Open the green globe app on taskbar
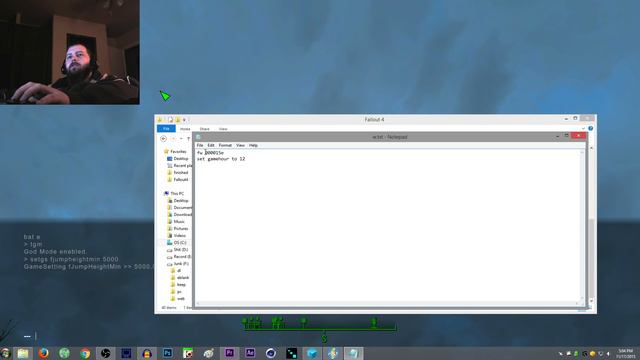Image resolution: width=640 pixels, height=360 pixels. (x=64, y=353)
